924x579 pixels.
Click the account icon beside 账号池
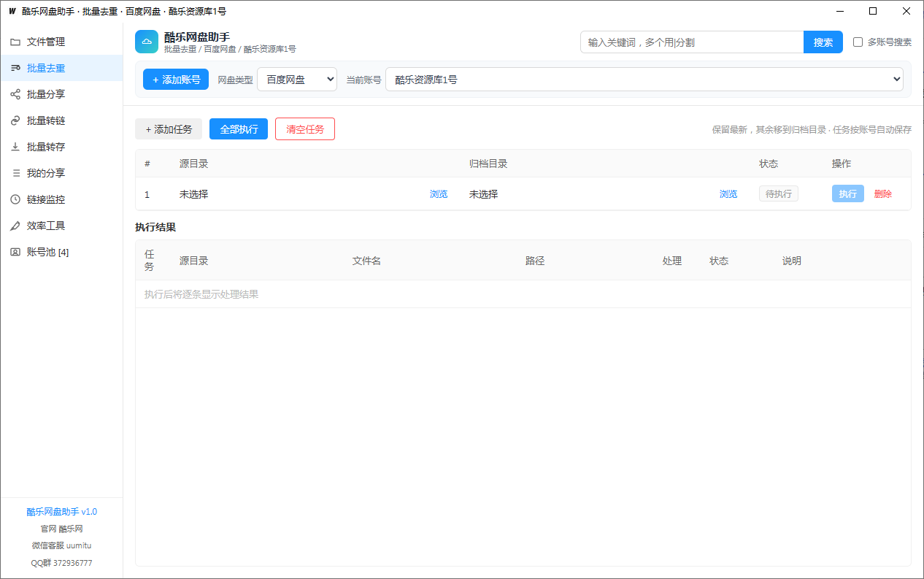15,252
